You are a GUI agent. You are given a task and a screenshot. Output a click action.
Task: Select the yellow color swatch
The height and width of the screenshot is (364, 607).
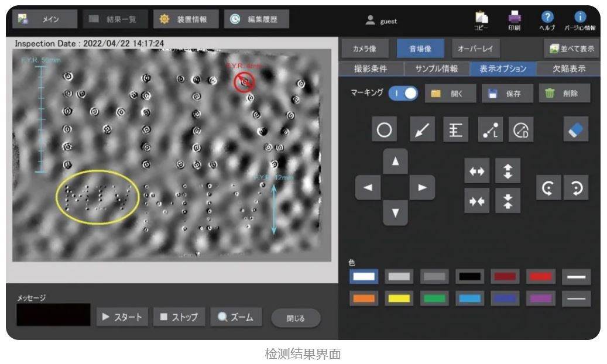pos(399,298)
